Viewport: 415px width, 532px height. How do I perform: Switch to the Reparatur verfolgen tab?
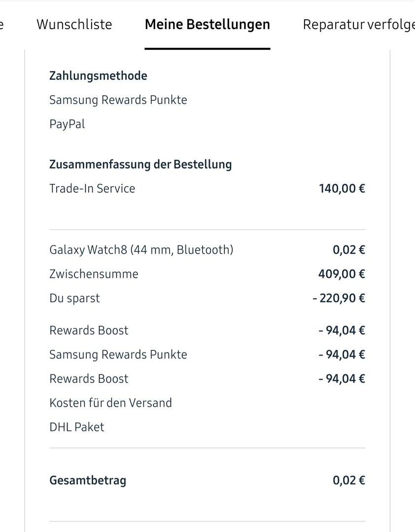tap(358, 24)
